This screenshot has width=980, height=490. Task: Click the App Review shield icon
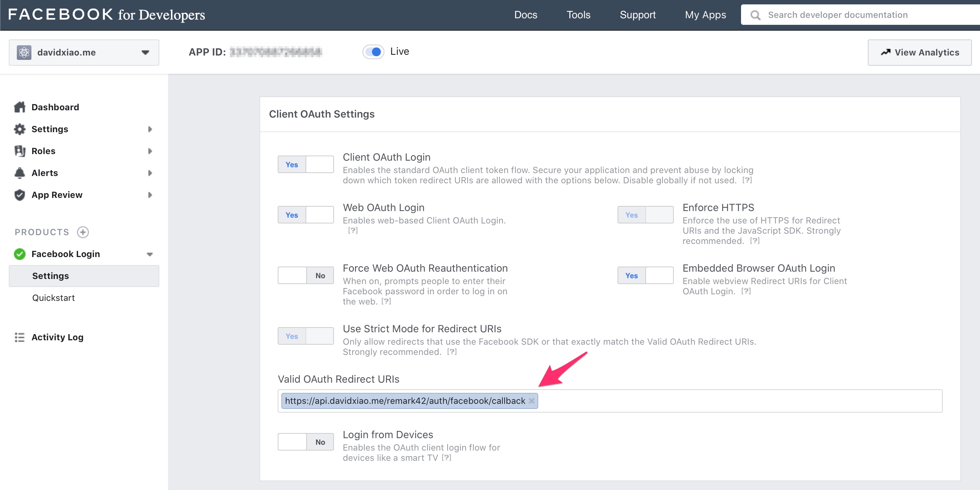coord(19,195)
